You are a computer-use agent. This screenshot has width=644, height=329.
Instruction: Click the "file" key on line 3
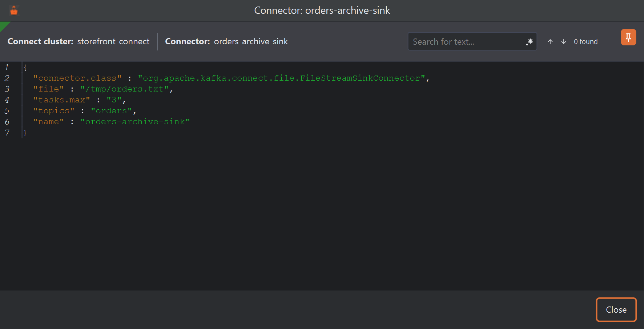pos(49,89)
